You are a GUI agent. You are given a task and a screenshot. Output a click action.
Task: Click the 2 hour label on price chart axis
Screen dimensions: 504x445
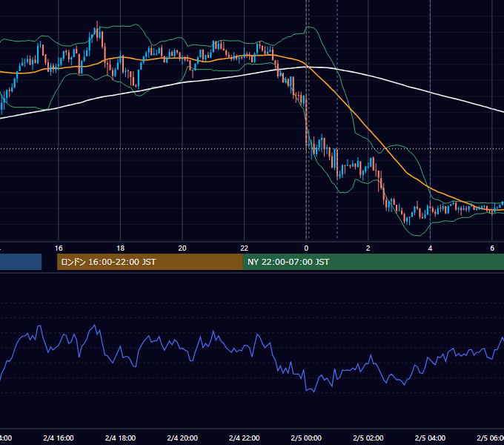point(368,248)
